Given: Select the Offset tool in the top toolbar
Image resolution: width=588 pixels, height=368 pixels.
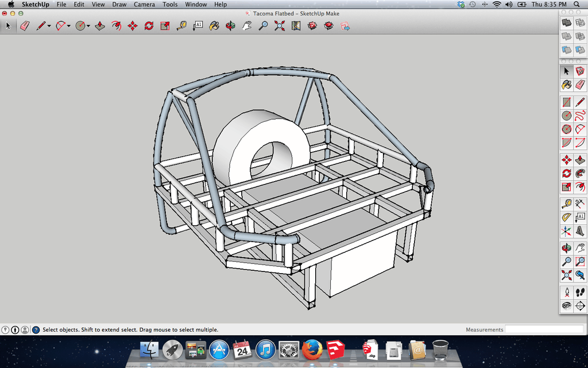Looking at the screenshot, I should point(116,26).
